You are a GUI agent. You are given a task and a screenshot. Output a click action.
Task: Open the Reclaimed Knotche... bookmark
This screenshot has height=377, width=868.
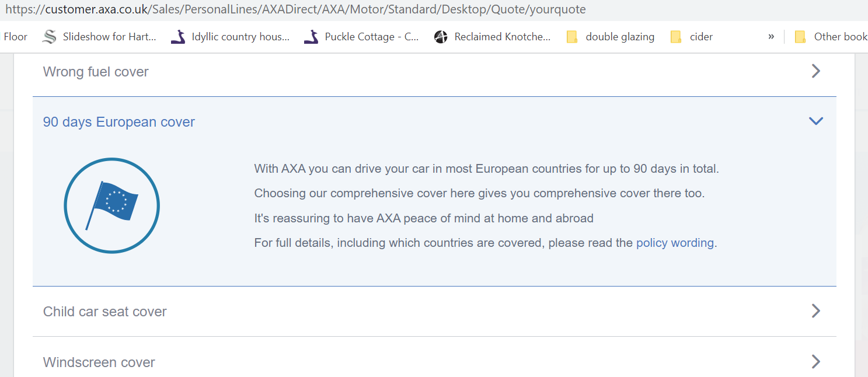pyautogui.click(x=493, y=37)
